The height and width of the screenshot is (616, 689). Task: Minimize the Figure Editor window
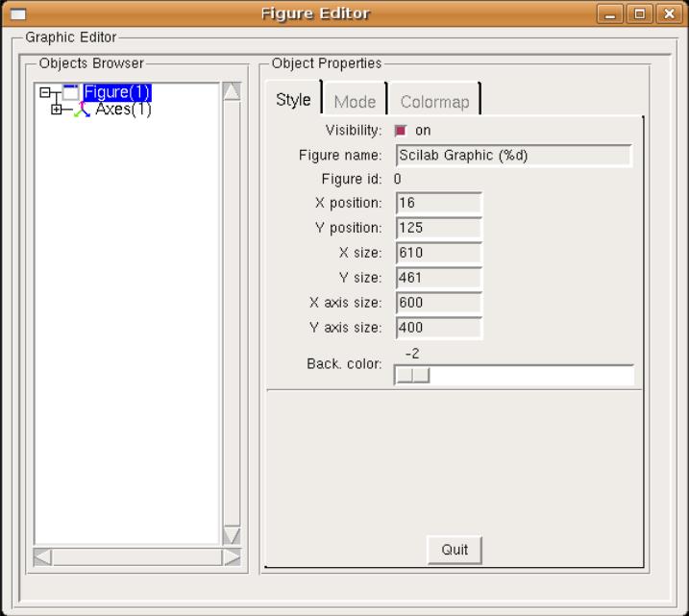[x=610, y=14]
